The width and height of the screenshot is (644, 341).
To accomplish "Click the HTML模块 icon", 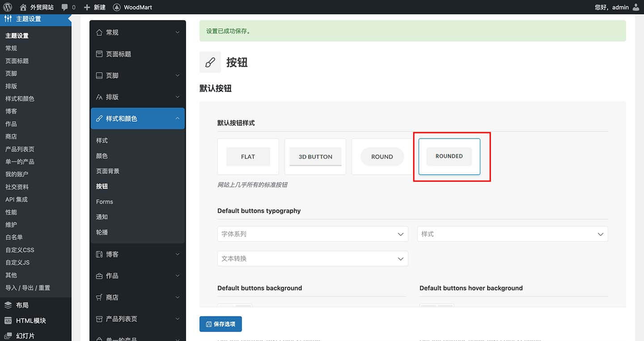I will (x=8, y=320).
